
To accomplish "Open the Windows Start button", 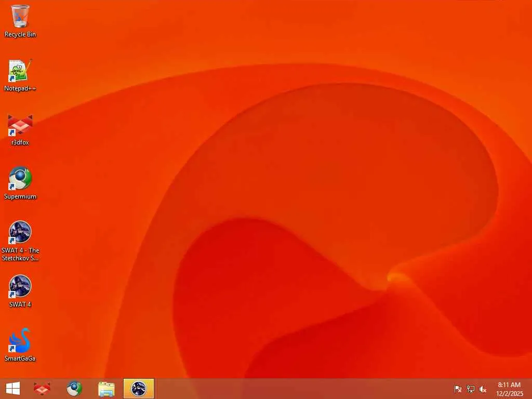I will (13, 389).
